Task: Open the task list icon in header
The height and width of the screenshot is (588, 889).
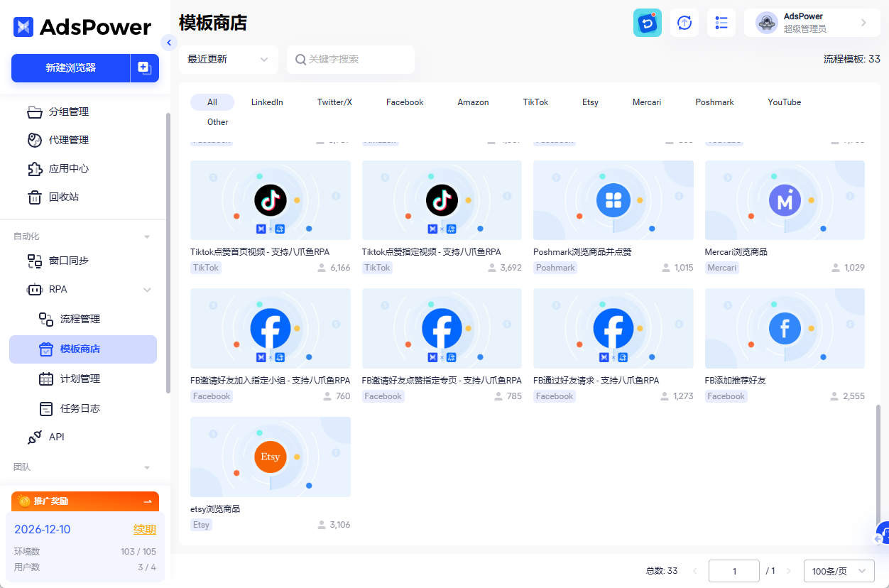Action: point(721,23)
